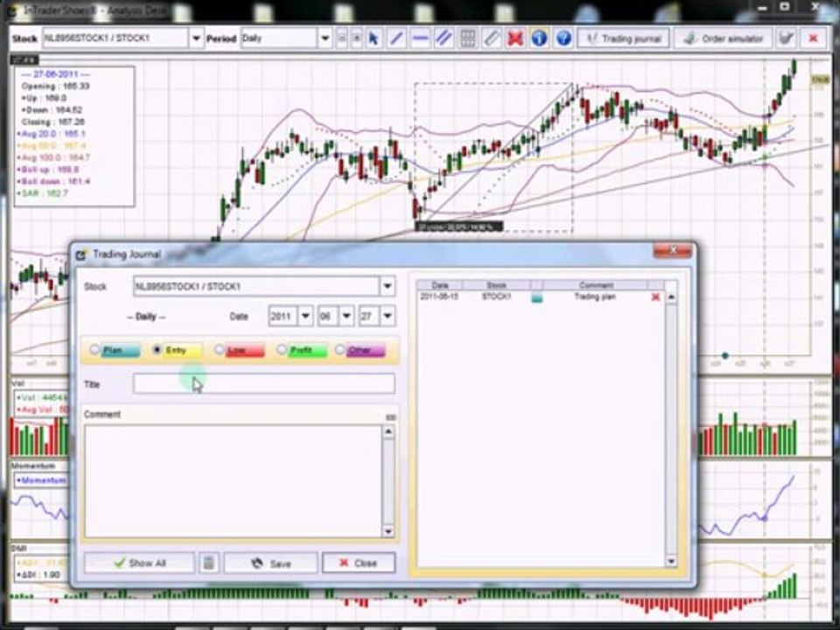840x630 pixels.
Task: Delete the Trading plan journal entry
Action: [655, 297]
